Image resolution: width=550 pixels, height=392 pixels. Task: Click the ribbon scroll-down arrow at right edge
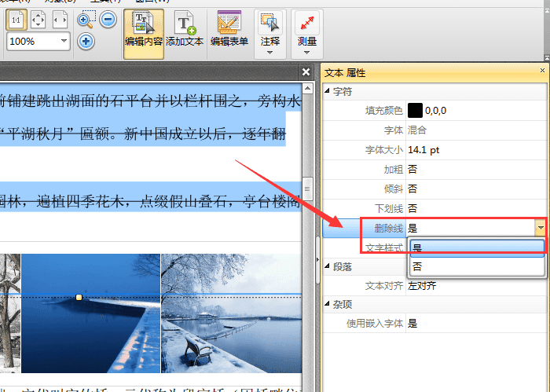pyautogui.click(x=547, y=57)
